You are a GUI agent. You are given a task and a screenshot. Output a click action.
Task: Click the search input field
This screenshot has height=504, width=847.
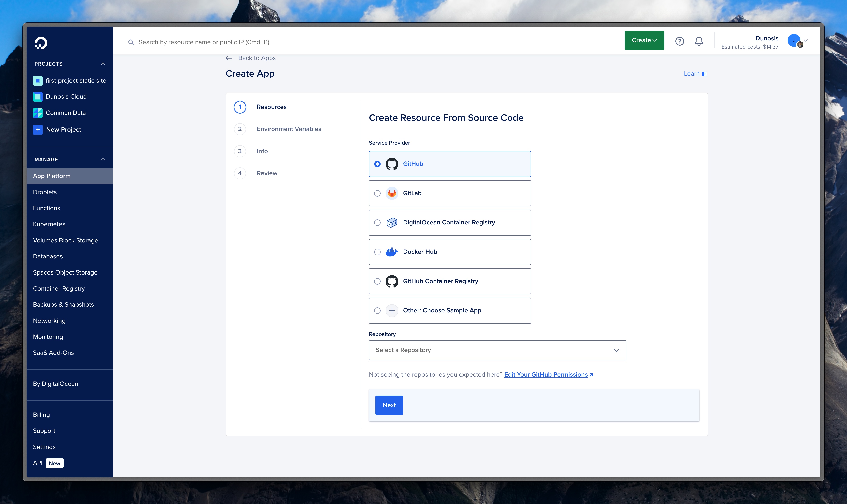click(238, 42)
